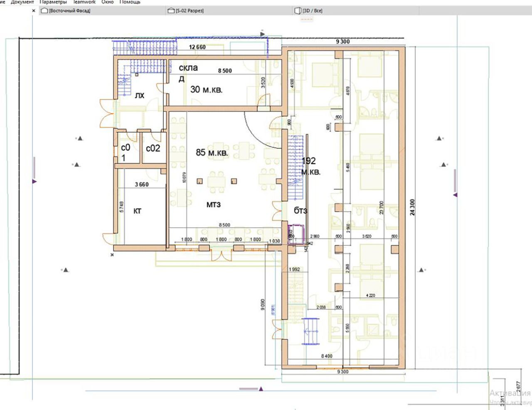Screen dimensions: 532x410
Task: Select the 2 038 dimension text
Action: click(x=320, y=307)
